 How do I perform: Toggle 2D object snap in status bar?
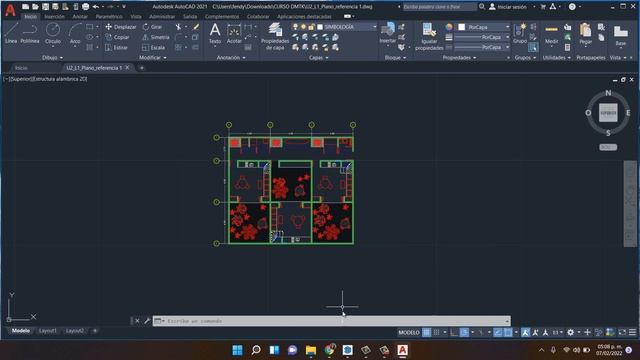coord(508,332)
